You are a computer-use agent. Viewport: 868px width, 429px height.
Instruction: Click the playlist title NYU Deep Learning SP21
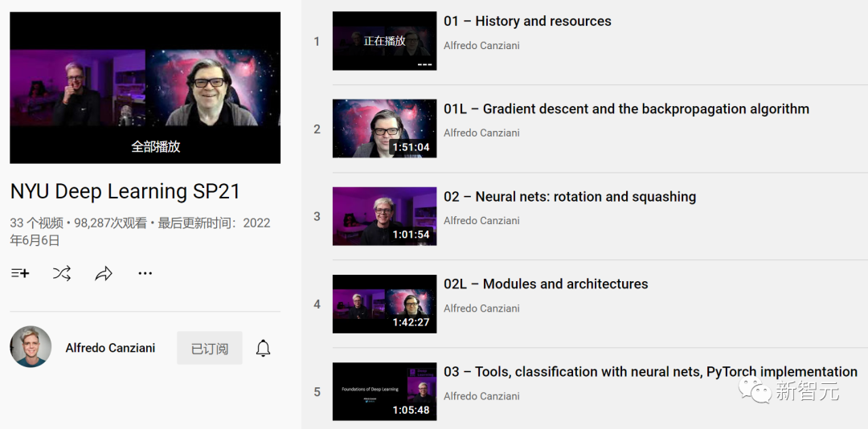click(125, 191)
